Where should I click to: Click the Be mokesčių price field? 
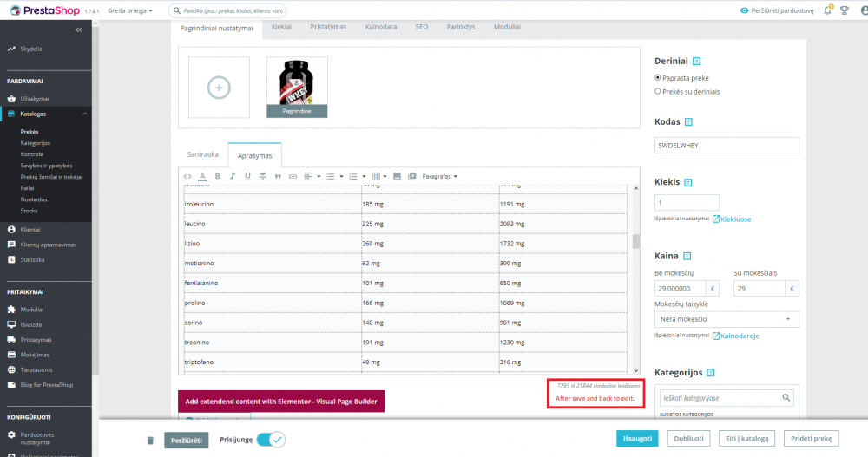681,289
